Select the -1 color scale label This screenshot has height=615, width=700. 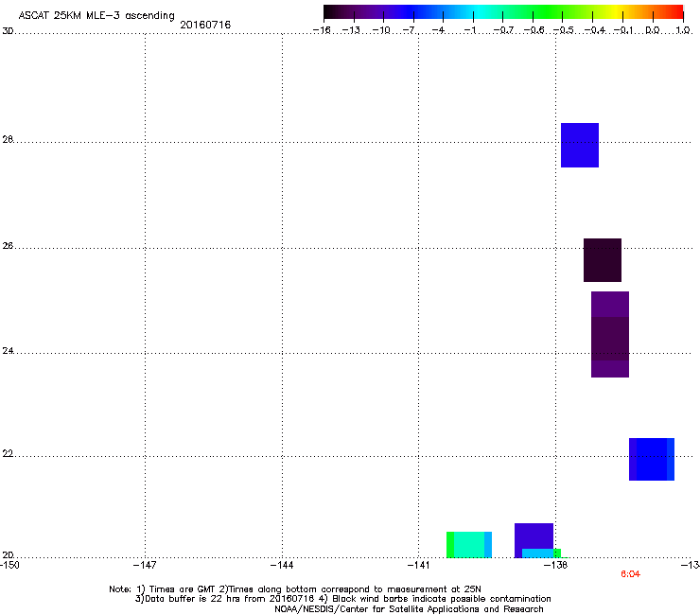[x=469, y=30]
